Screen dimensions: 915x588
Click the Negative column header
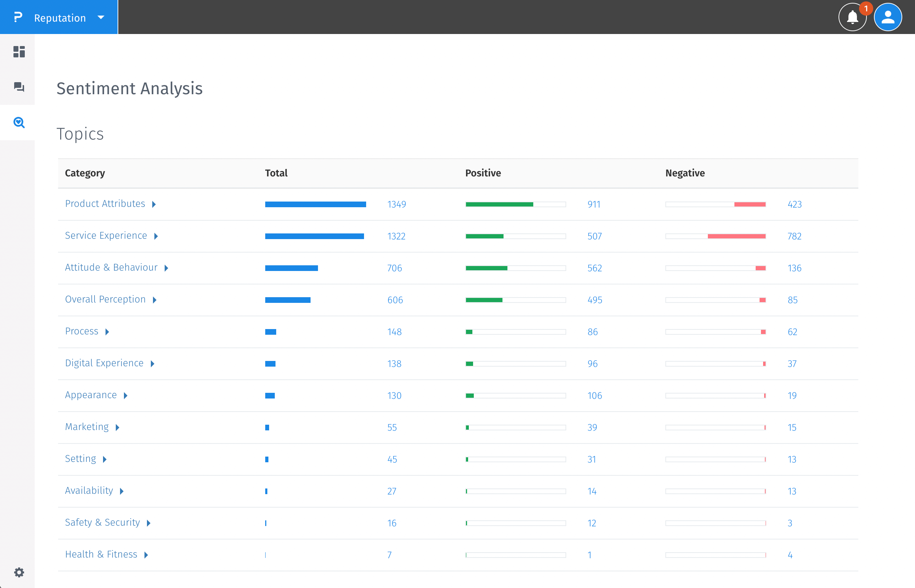(x=685, y=173)
